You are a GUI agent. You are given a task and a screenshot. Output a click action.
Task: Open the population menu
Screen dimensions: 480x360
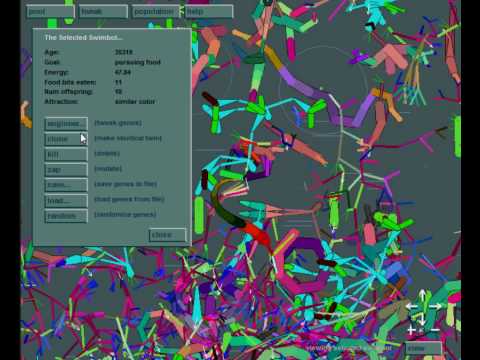tap(156, 12)
